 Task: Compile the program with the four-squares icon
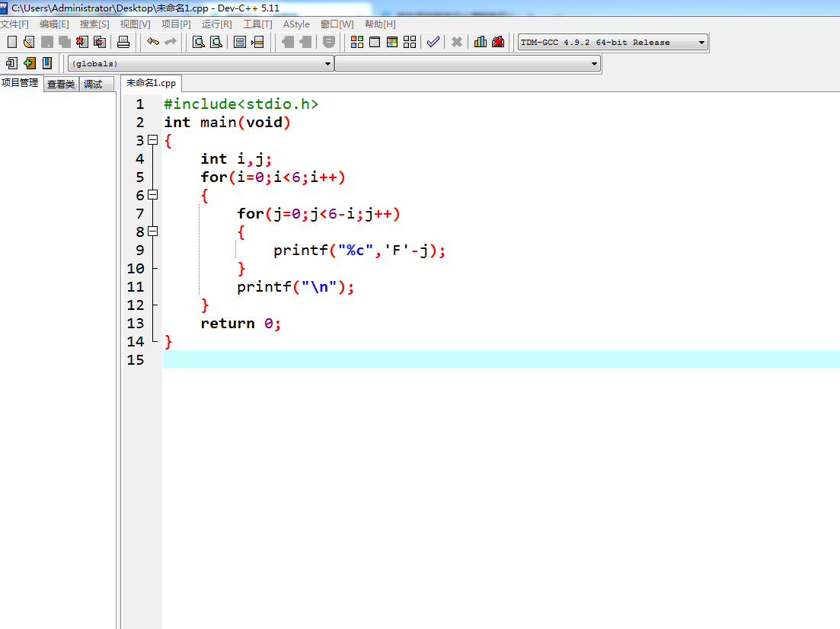coord(357,42)
